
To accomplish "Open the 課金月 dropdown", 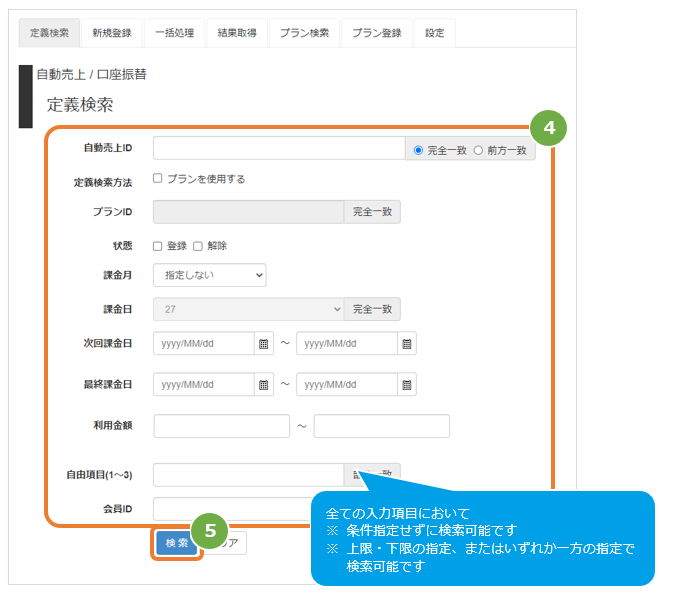I will pos(210,275).
